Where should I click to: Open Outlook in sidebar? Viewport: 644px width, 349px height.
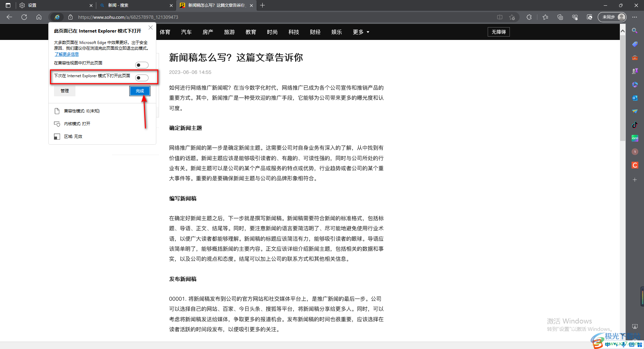[635, 98]
